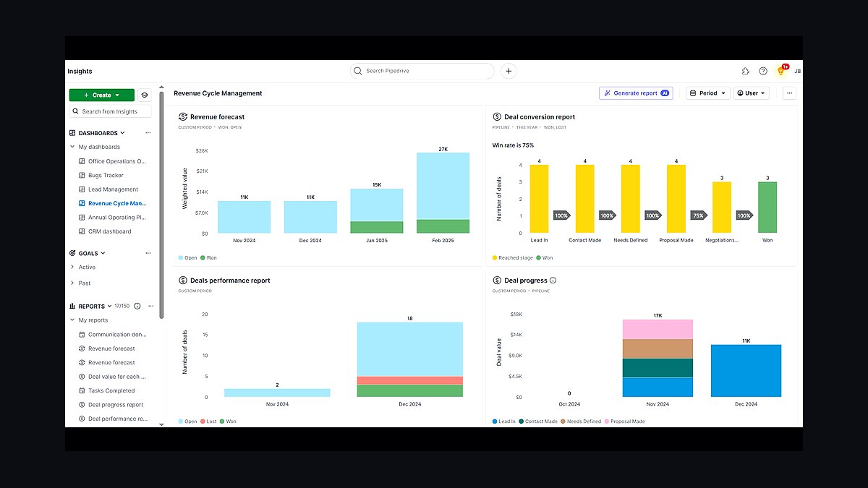The height and width of the screenshot is (488, 868).
Task: Open the Dashboards section more options
Action: coord(148,133)
